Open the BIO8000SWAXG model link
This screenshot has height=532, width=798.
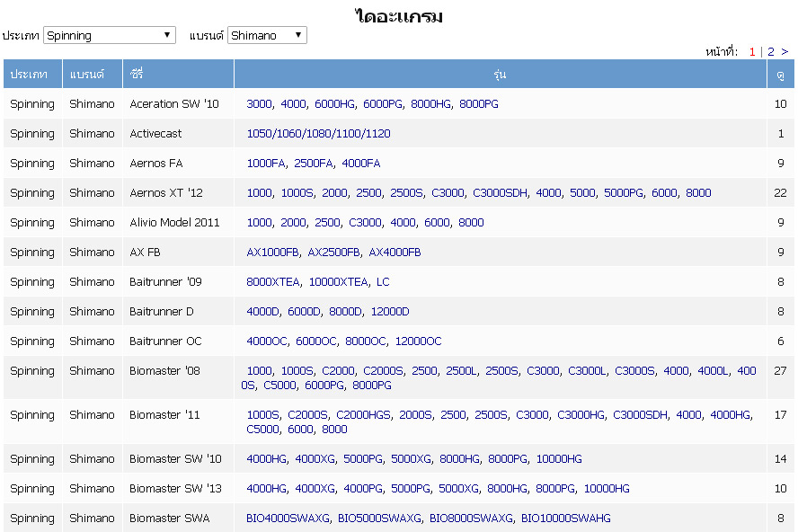471,519
